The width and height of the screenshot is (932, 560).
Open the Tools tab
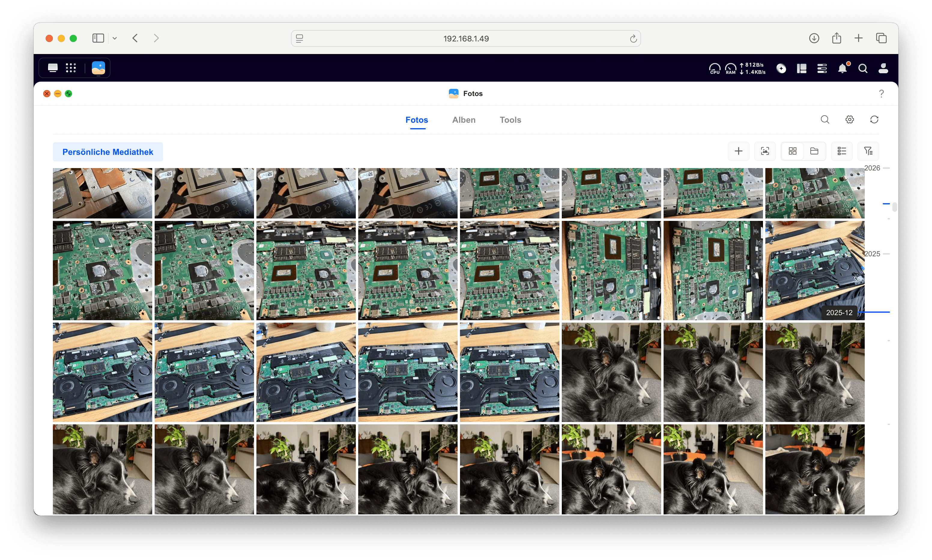pos(510,120)
